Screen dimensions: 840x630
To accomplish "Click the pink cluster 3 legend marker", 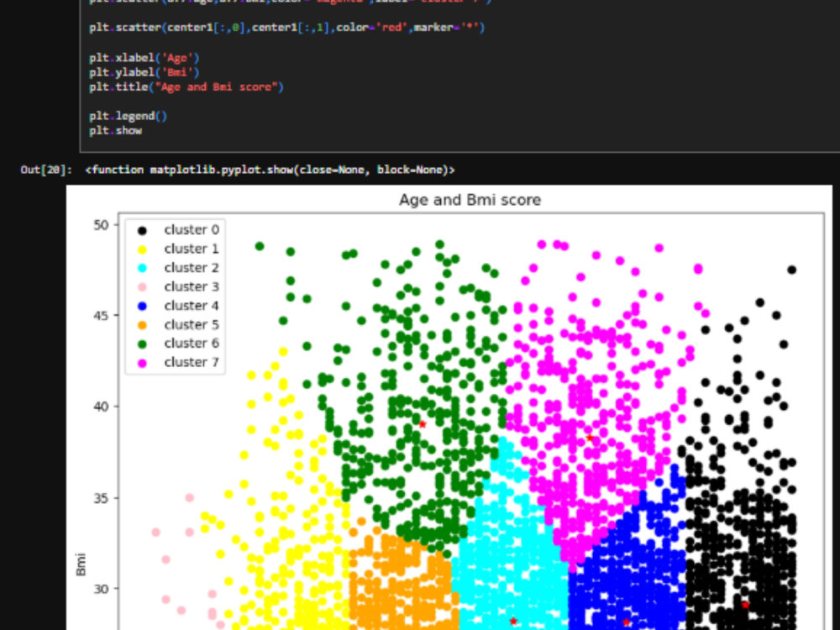I will [x=142, y=287].
